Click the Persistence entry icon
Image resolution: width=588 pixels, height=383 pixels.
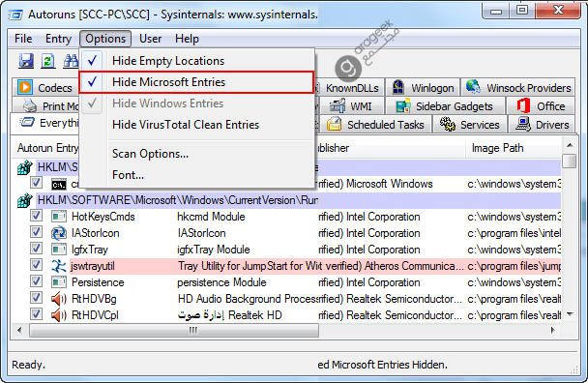[58, 282]
